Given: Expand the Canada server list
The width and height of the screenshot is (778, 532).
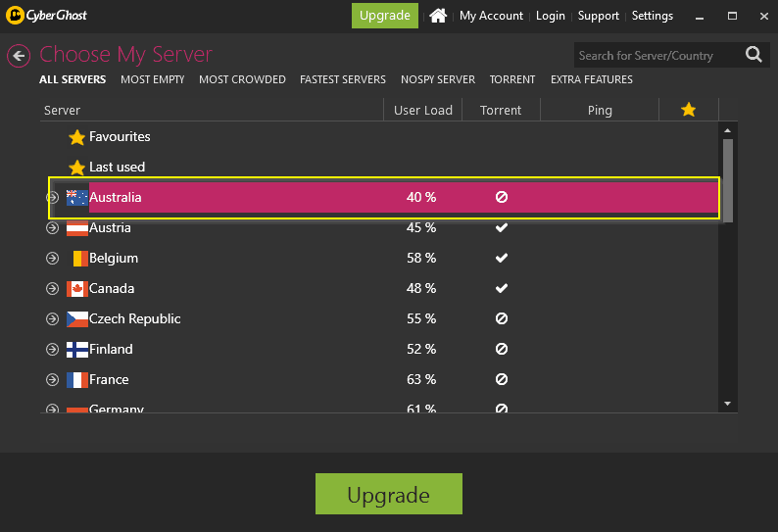Looking at the screenshot, I should [x=52, y=288].
